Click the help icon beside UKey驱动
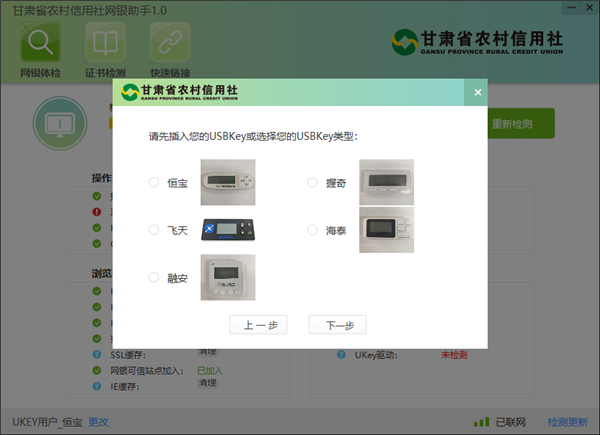The image size is (600, 435). coord(341,355)
